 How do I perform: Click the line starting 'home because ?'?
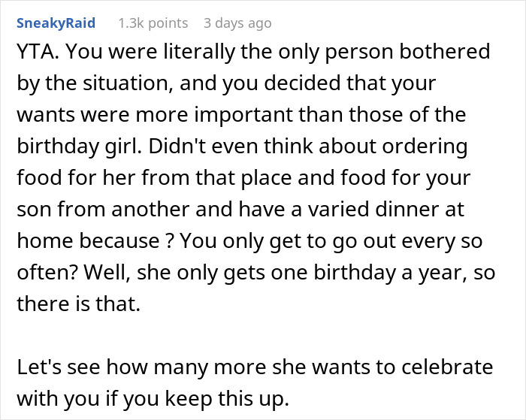(x=249, y=241)
